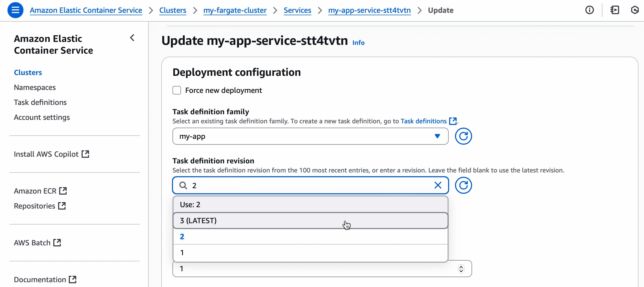This screenshot has height=287, width=644.
Task: Choose revision 1 from the list
Action: (x=310, y=253)
